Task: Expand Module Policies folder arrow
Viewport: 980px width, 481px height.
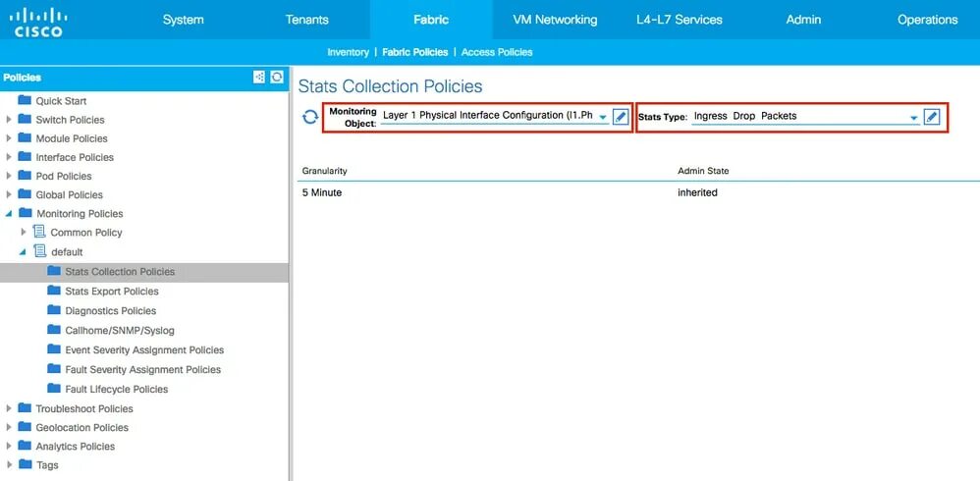Action: [9, 138]
